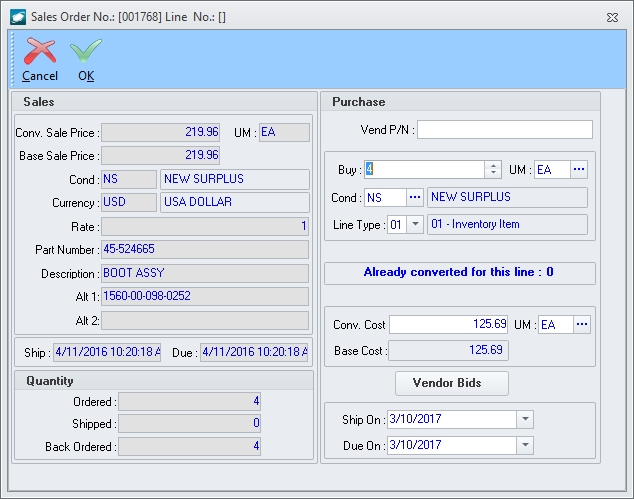Click Alt 1 value 1560-00-098-0252
The image size is (634, 499).
point(205,296)
